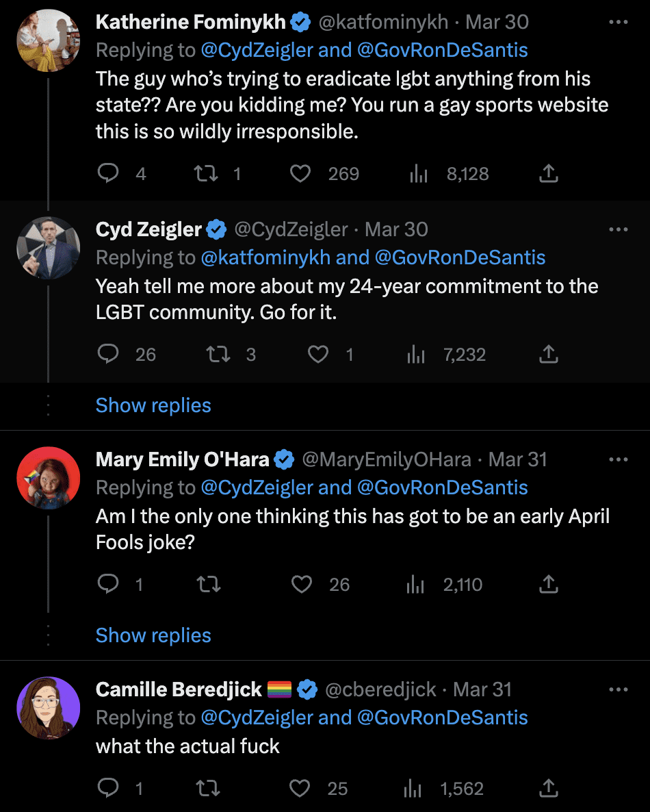This screenshot has height=812, width=650.
Task: Show replies under Cyd Zeigler's tweet
Action: pyautogui.click(x=153, y=405)
